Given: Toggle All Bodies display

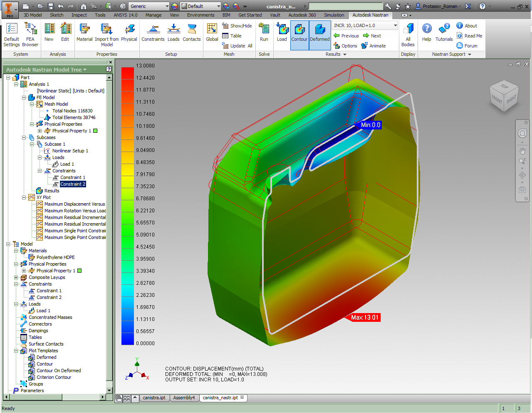Looking at the screenshot, I should pyautogui.click(x=408, y=35).
